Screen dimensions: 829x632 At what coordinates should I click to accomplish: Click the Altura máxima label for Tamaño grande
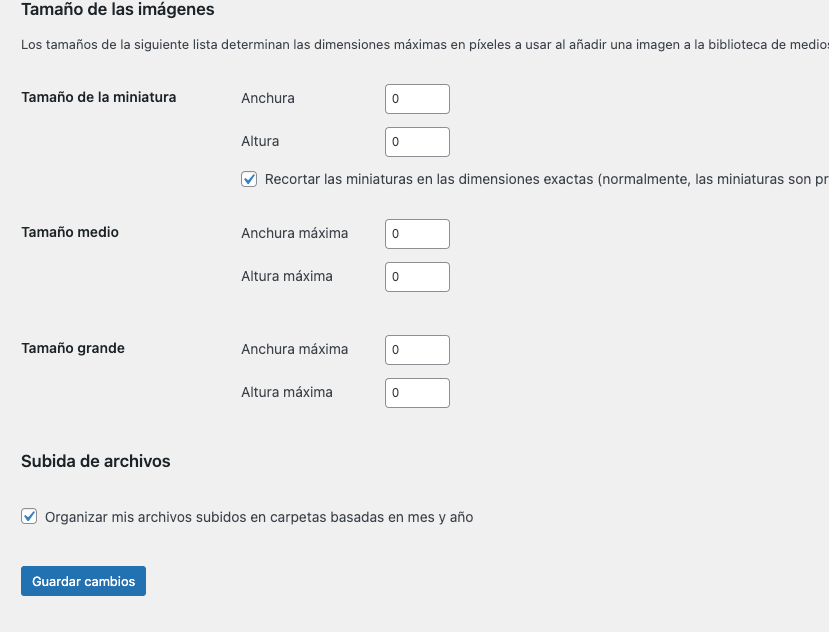[x=287, y=392]
